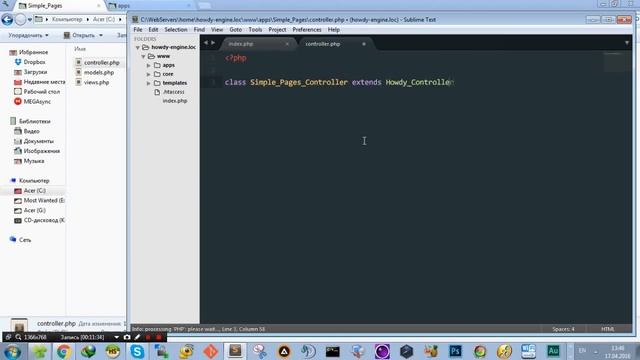Switch to the Simple_Pages tab in Explorer
Screen dimensions: 640x360
coord(60,6)
